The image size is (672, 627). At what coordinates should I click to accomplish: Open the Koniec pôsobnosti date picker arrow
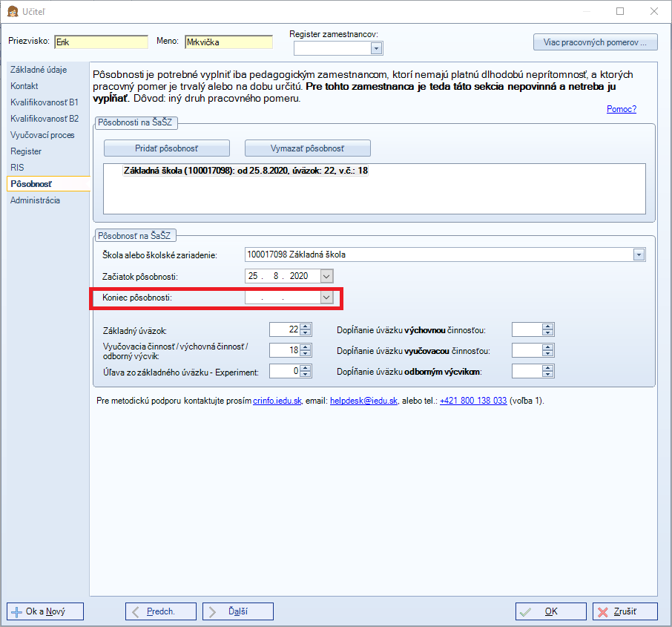tap(326, 298)
